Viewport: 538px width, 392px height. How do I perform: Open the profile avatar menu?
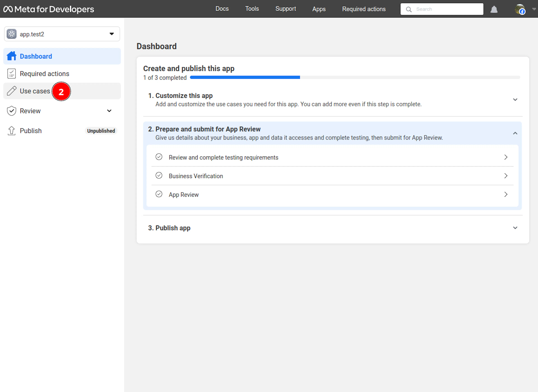coord(520,9)
